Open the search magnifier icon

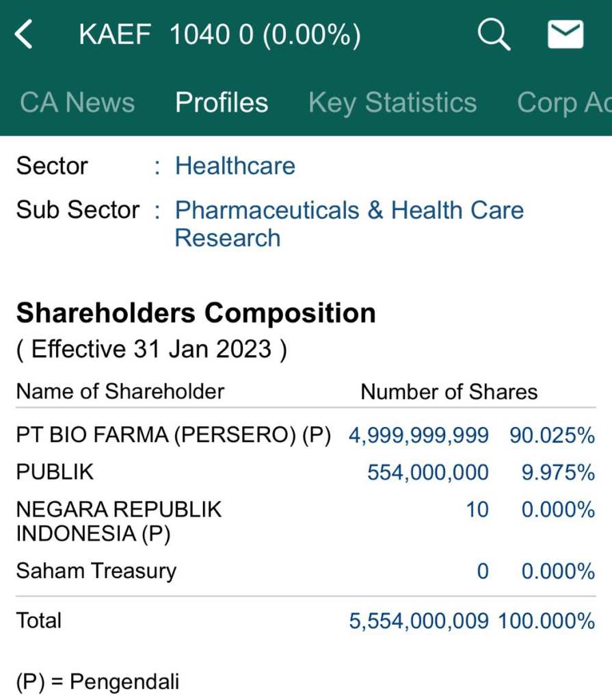[x=494, y=34]
